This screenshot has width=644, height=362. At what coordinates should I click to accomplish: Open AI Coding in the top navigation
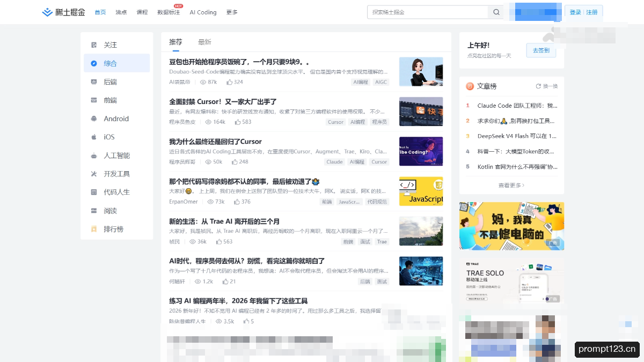point(203,12)
